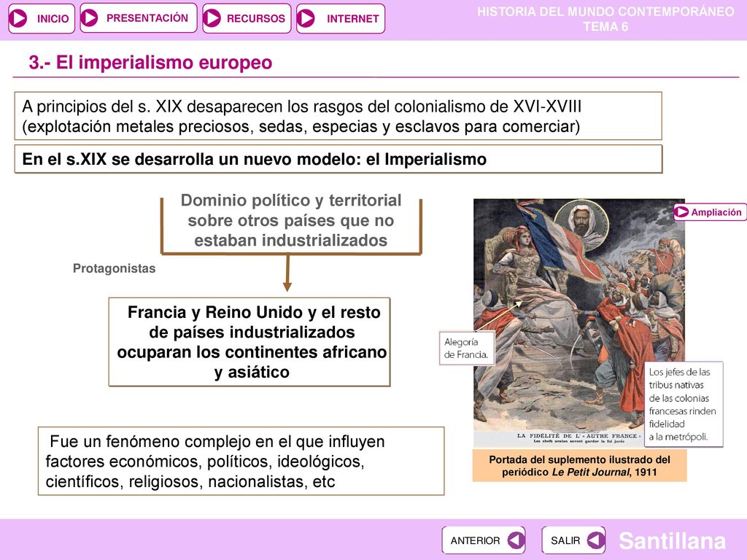Click the Le Petit Journal cover illustration
Viewport: 747px width, 560px height.
pyautogui.click(x=578, y=322)
